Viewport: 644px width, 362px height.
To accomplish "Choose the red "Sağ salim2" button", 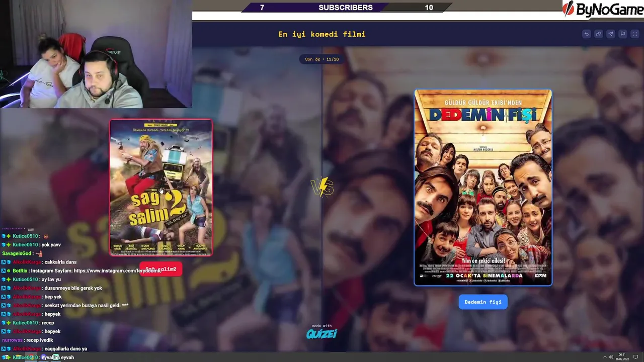I will [161, 269].
